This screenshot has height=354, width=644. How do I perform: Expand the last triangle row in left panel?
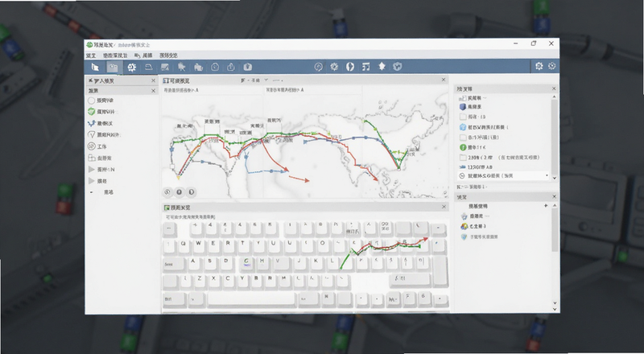pyautogui.click(x=91, y=181)
